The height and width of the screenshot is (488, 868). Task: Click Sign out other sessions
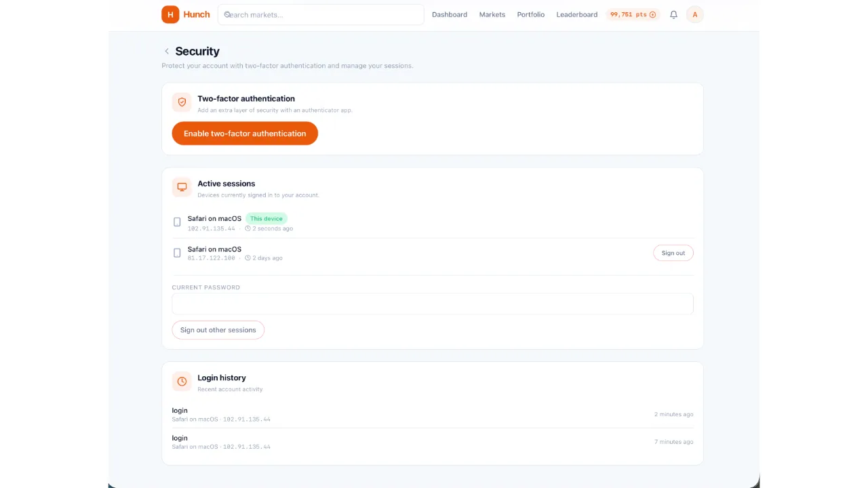click(218, 330)
